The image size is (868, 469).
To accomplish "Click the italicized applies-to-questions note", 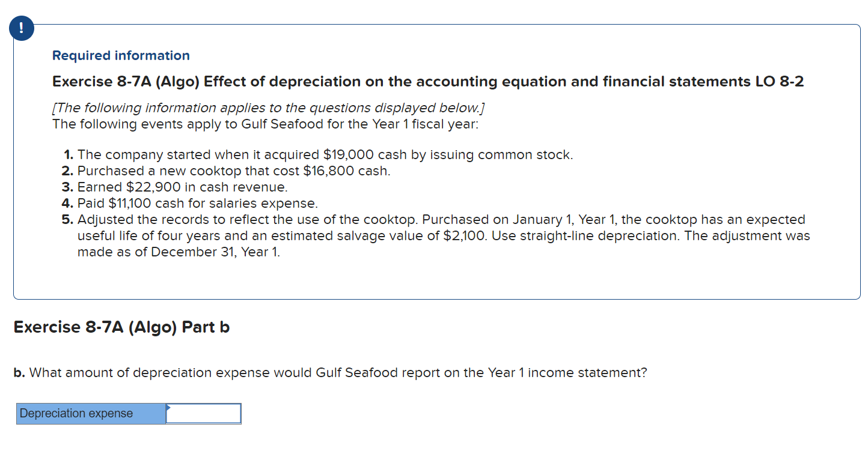I will click(x=269, y=107).
